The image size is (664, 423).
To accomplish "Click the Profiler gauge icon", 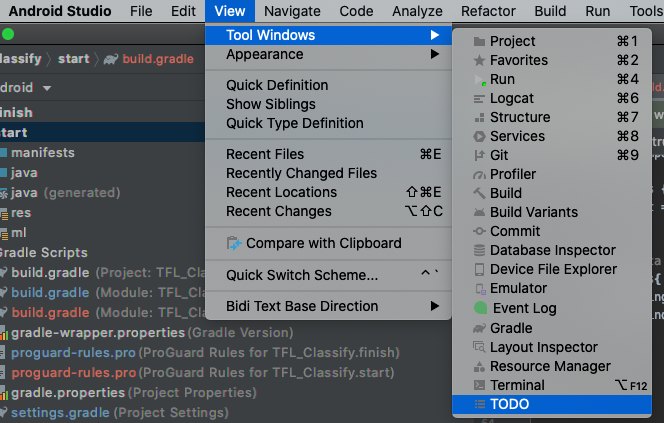I will [479, 174].
